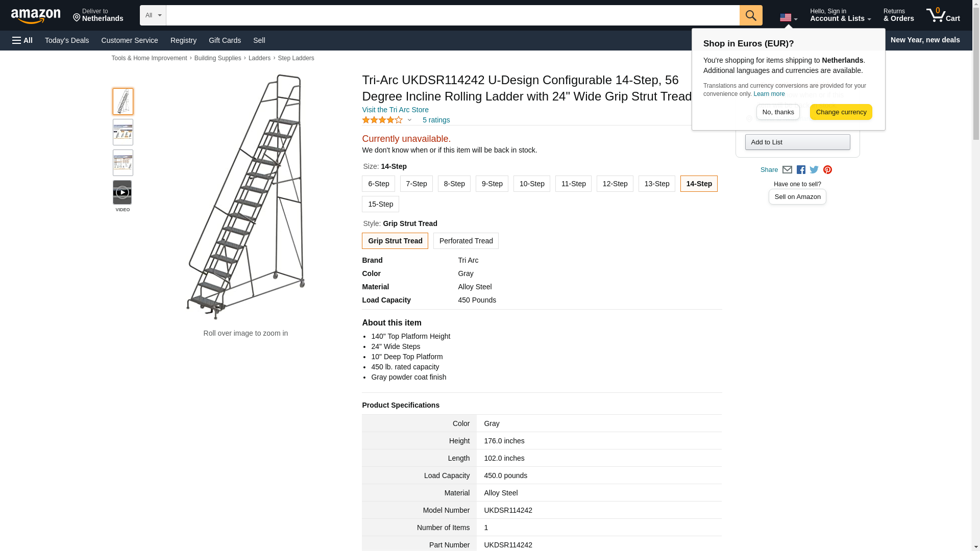Image resolution: width=980 pixels, height=551 pixels.
Task: Go to Gift Cards nav item
Action: click(225, 40)
